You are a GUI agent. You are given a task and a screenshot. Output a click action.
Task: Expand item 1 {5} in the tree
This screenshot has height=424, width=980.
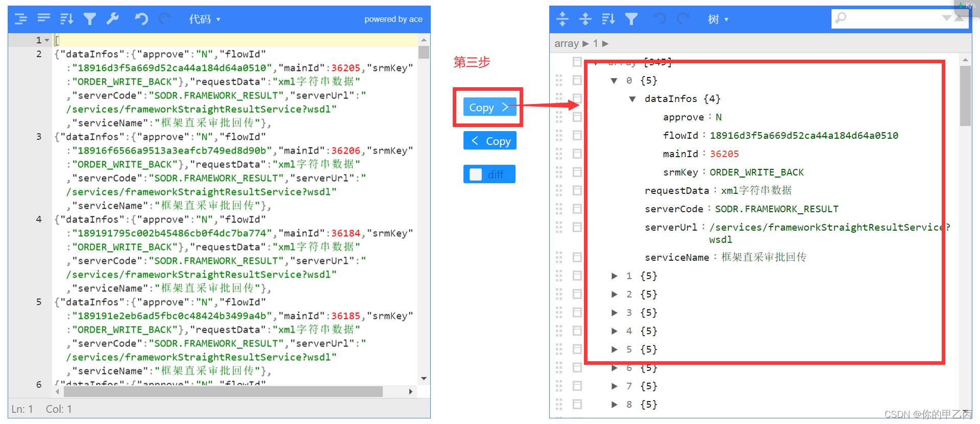tap(614, 276)
